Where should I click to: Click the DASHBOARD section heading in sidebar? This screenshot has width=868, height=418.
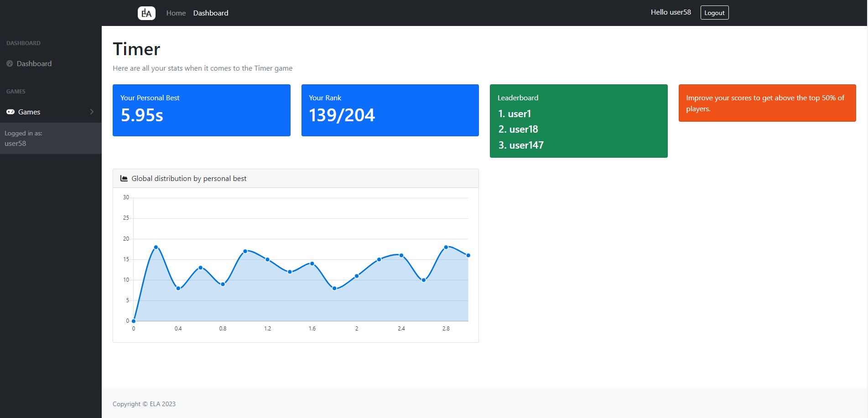pyautogui.click(x=23, y=43)
